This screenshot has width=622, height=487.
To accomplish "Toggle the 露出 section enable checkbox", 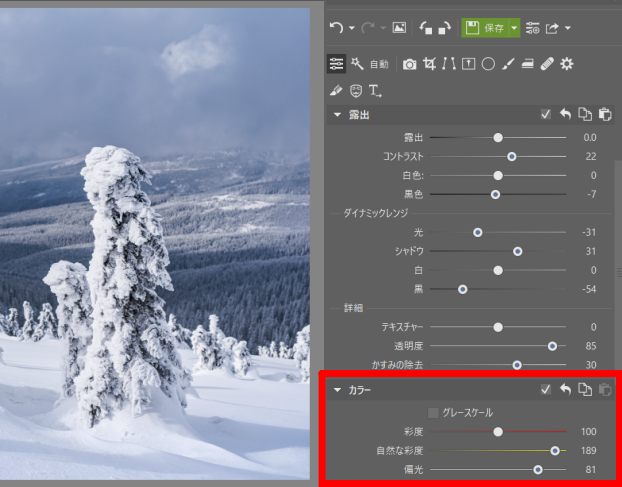I will tap(546, 115).
